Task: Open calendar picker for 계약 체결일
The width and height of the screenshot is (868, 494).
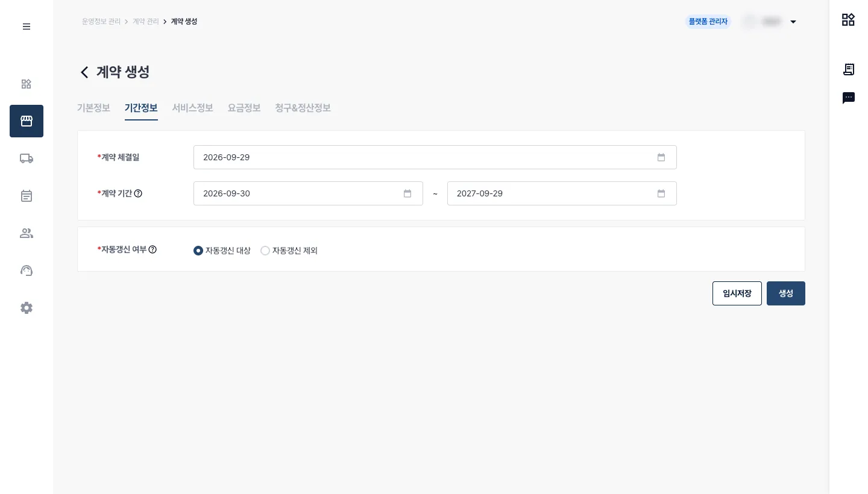Action: coord(661,157)
